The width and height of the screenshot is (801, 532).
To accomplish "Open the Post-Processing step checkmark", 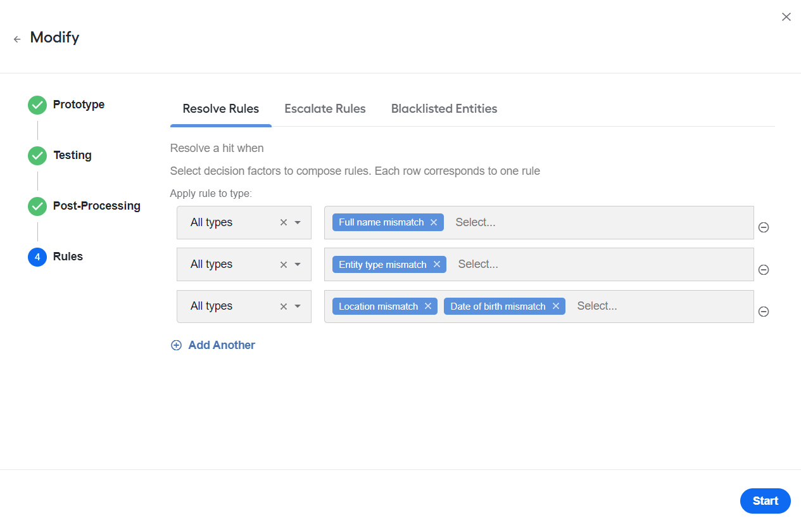I will (37, 206).
